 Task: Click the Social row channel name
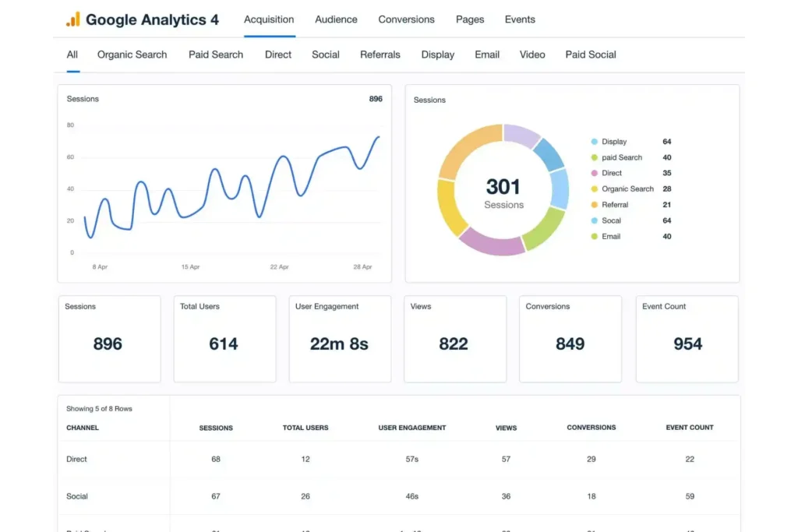point(77,496)
